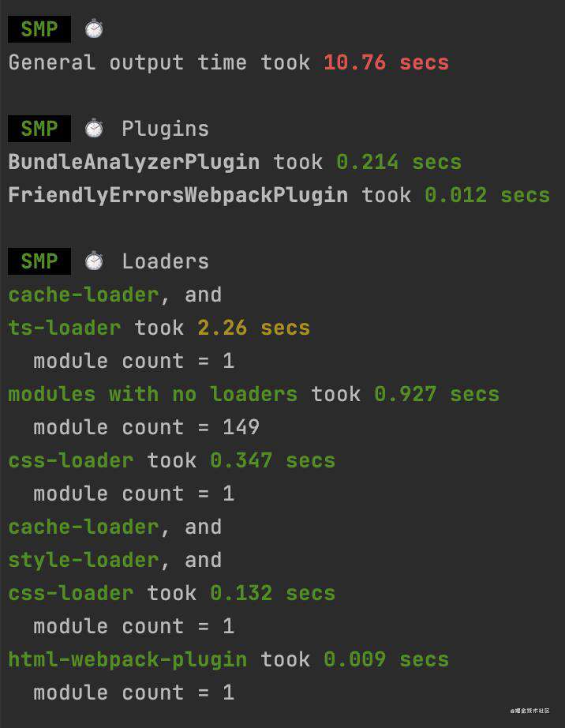Click the yellow 2.26 secs timing
This screenshot has height=728, width=565.
pos(254,328)
